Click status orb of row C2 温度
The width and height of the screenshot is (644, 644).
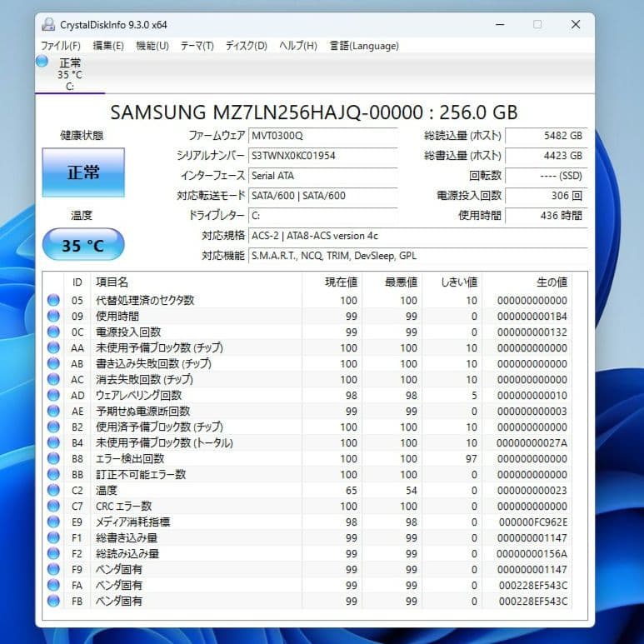(x=53, y=490)
